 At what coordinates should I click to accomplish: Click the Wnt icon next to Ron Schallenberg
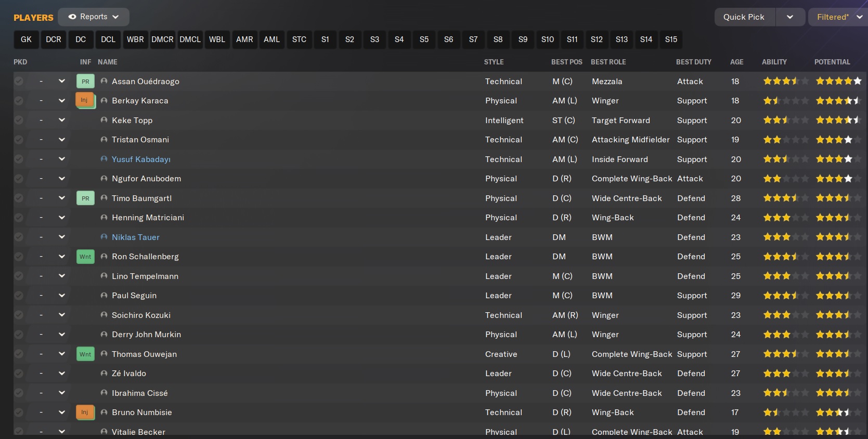(85, 257)
